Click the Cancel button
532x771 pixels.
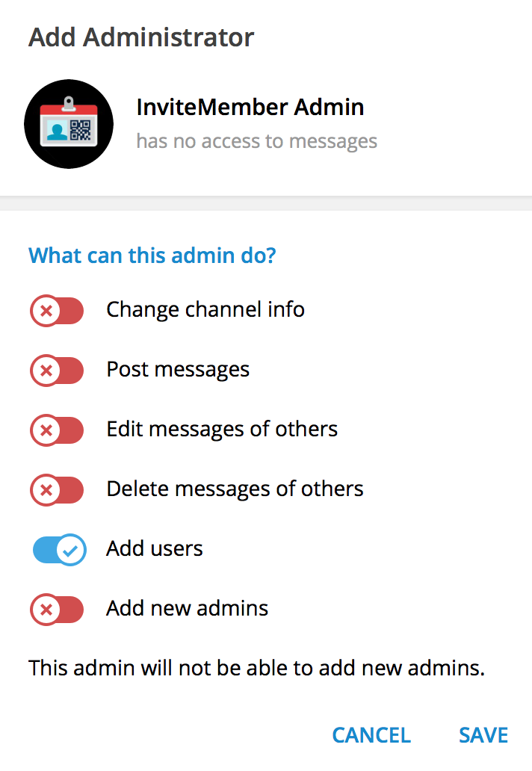[371, 735]
